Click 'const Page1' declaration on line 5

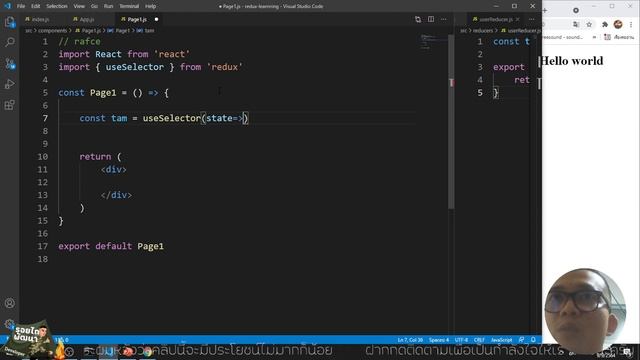click(87, 93)
